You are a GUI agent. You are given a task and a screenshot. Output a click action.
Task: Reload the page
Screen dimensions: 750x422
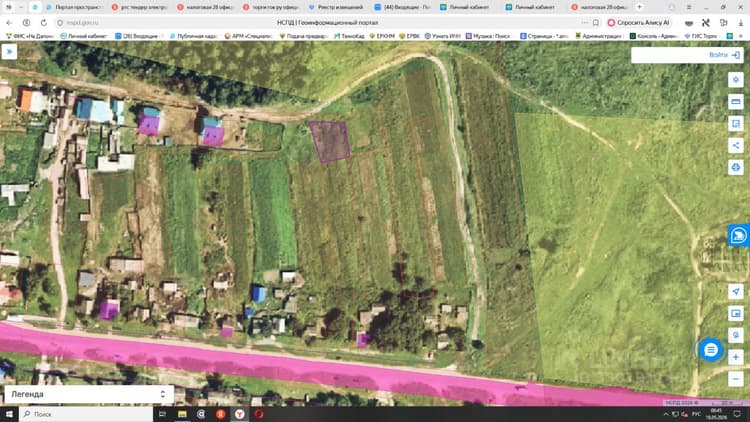(x=44, y=22)
